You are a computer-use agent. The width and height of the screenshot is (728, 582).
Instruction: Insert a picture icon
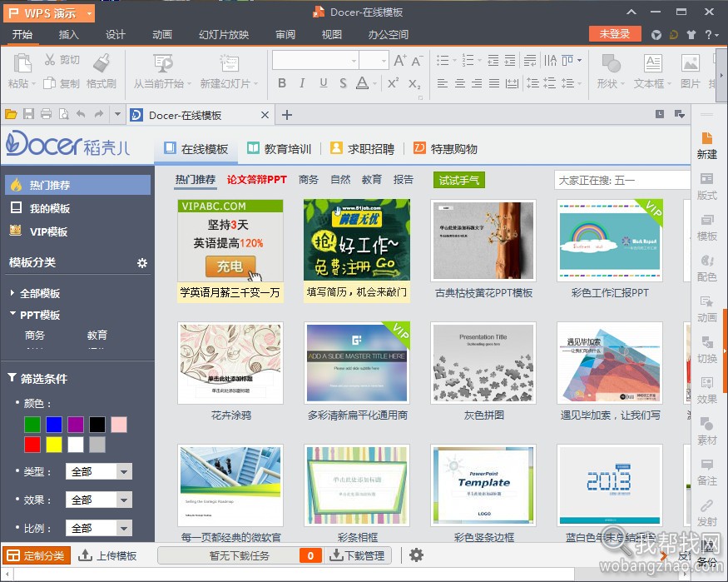[x=690, y=62]
